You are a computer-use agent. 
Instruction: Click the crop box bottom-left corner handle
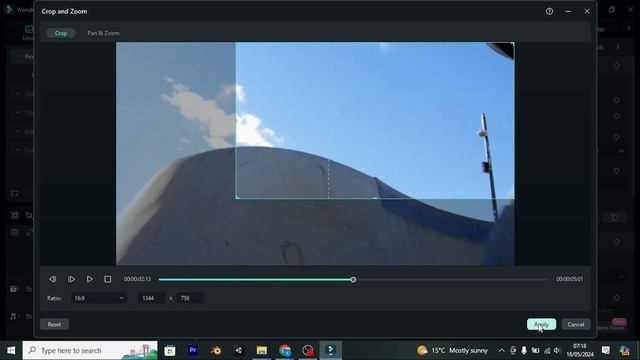[237, 198]
